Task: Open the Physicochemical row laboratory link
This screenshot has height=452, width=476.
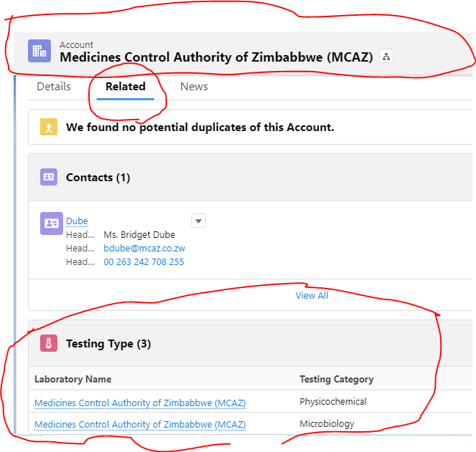Action: pyautogui.click(x=140, y=403)
